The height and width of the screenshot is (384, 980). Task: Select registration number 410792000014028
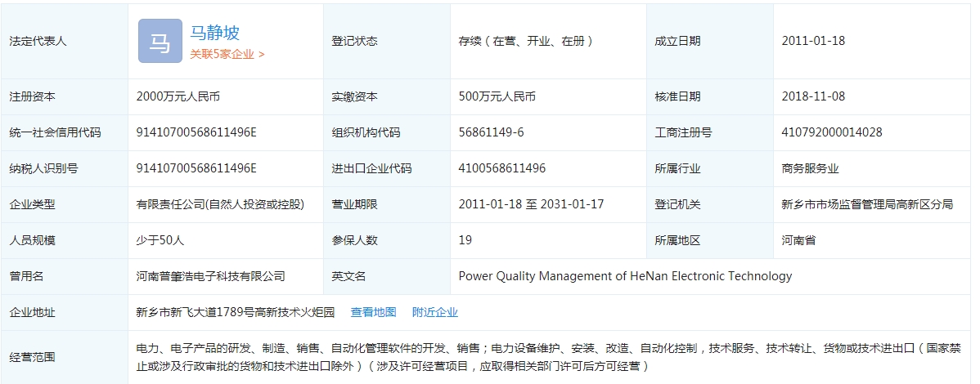click(x=832, y=132)
